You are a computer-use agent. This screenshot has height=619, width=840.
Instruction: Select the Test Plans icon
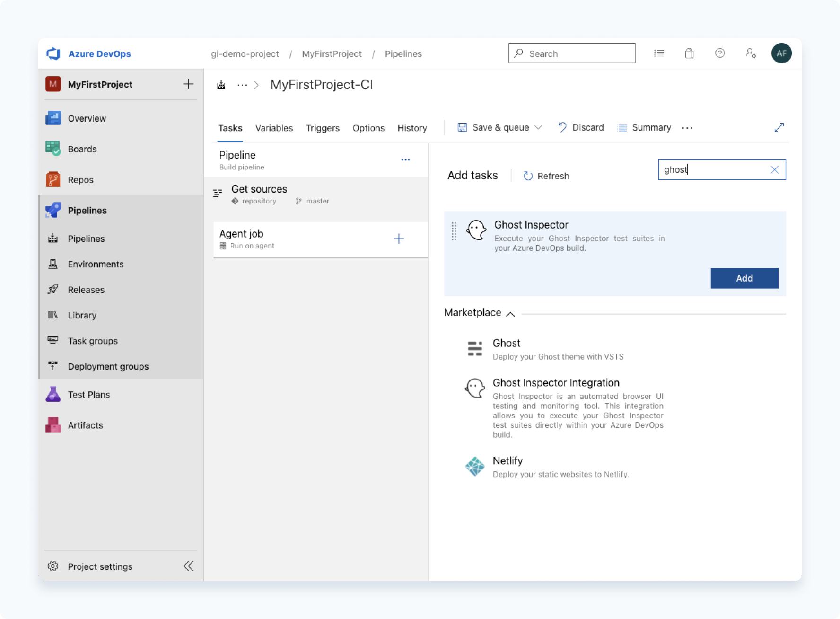click(x=53, y=394)
